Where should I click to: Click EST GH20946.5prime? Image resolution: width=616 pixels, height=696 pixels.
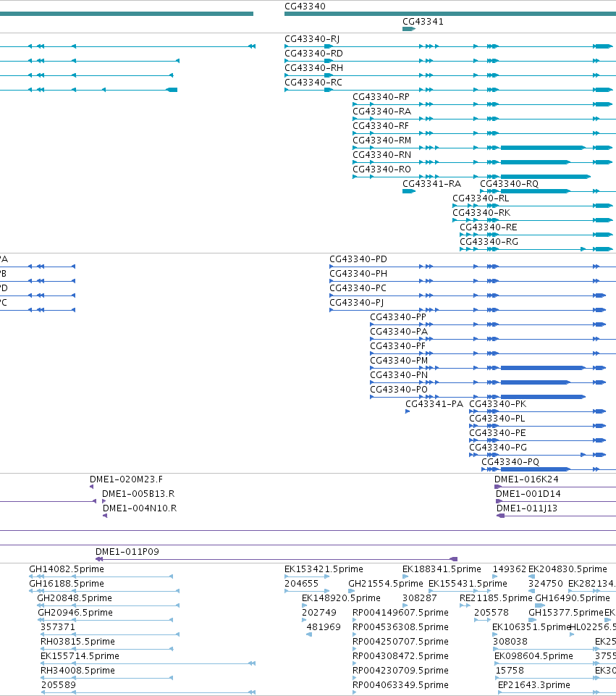(x=75, y=613)
